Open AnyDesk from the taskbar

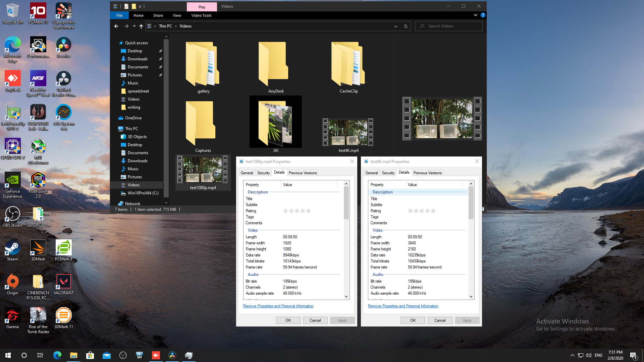pyautogui.click(x=156, y=355)
